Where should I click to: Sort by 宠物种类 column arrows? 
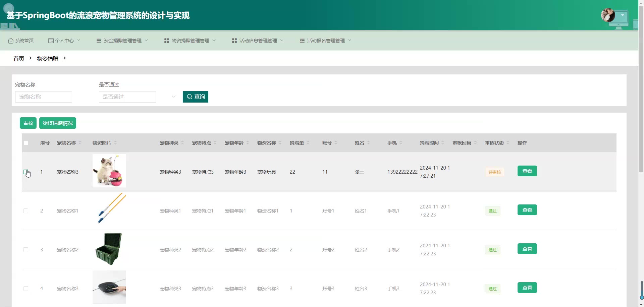pos(182,143)
